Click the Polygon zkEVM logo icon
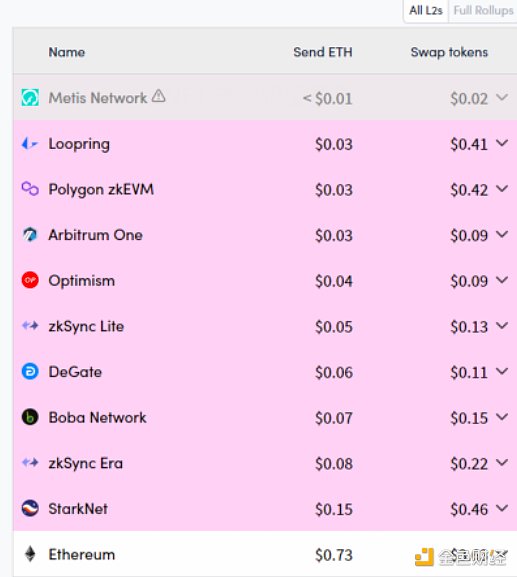 (x=30, y=189)
